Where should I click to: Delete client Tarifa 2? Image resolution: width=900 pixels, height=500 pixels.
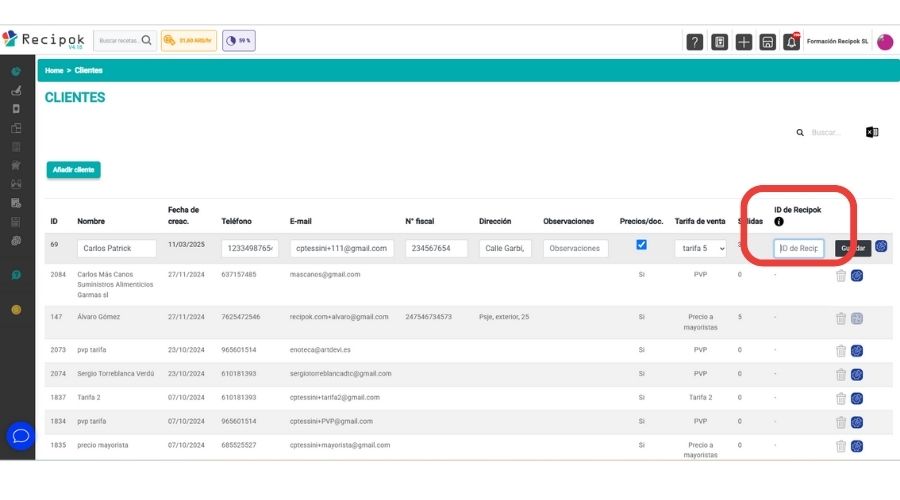(x=841, y=398)
